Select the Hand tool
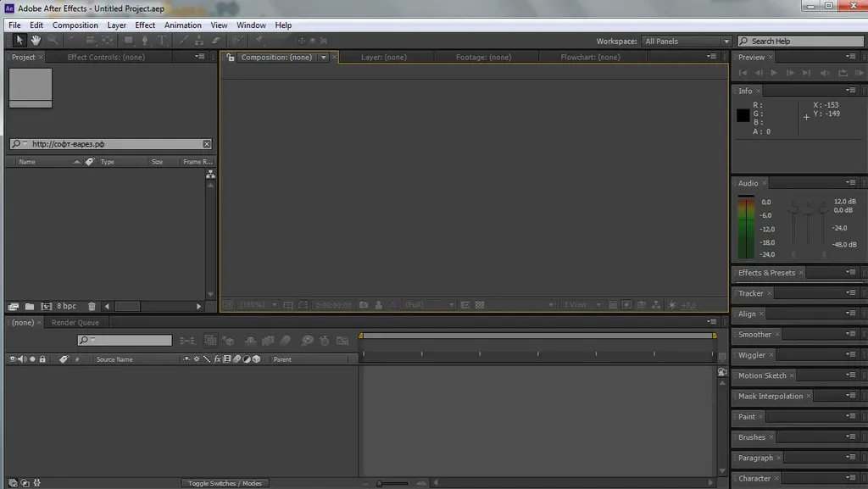 pyautogui.click(x=36, y=40)
